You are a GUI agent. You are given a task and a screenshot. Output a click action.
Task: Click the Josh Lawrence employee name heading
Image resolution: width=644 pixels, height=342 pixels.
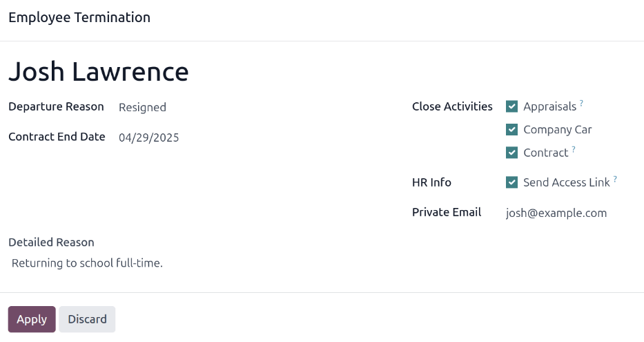(98, 72)
